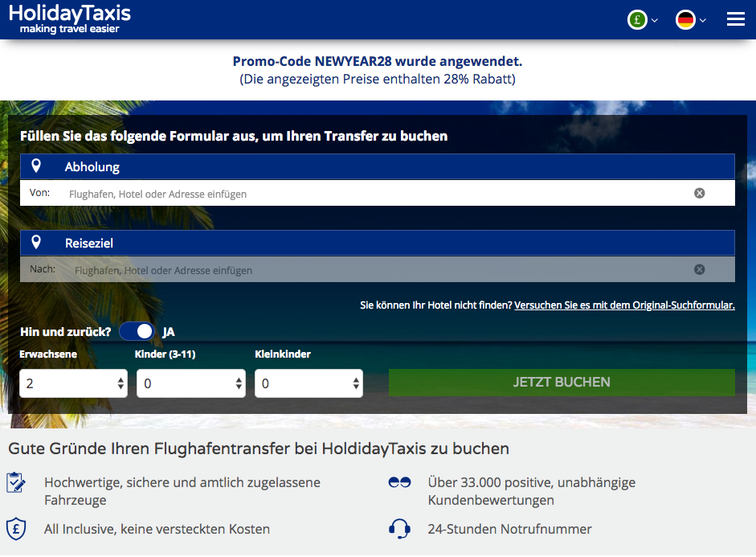The width and height of the screenshot is (756, 557).
Task: Toggle the Hin und zurück switch
Action: coord(137,331)
